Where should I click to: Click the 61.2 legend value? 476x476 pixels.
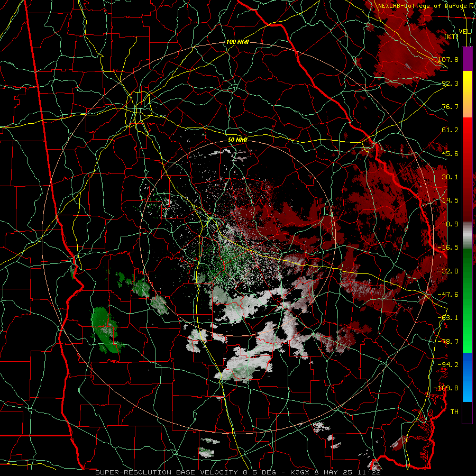coord(450,130)
